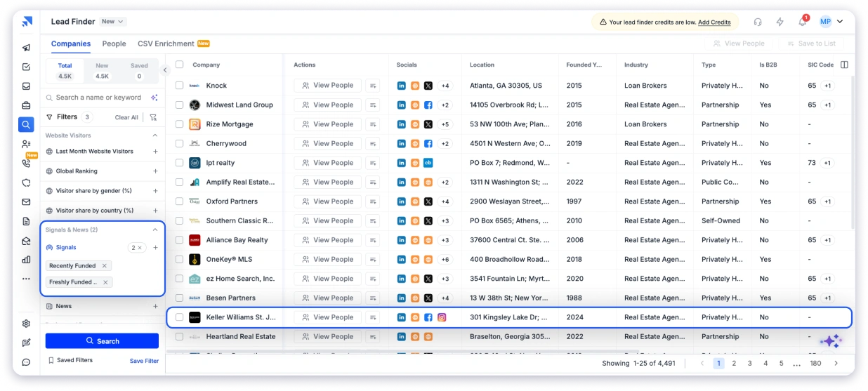Image resolution: width=868 pixels, height=391 pixels.
Task: Click the headset support icon
Action: coord(758,22)
